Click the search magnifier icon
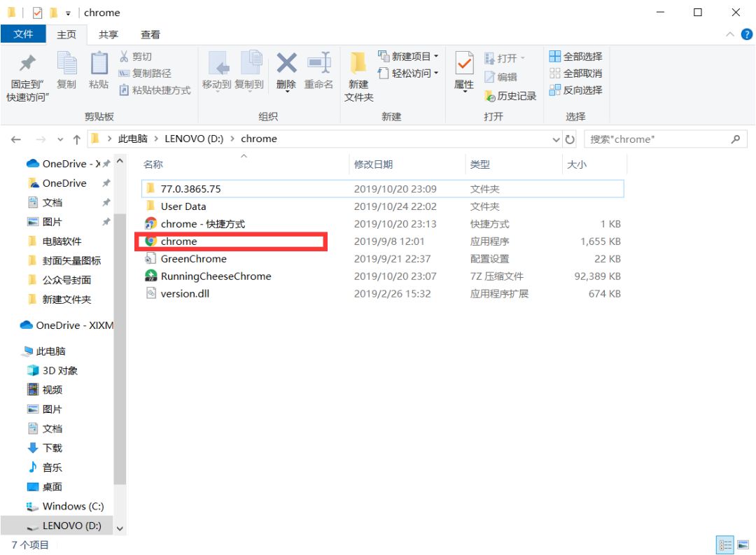This screenshot has width=756, height=555. click(x=736, y=139)
